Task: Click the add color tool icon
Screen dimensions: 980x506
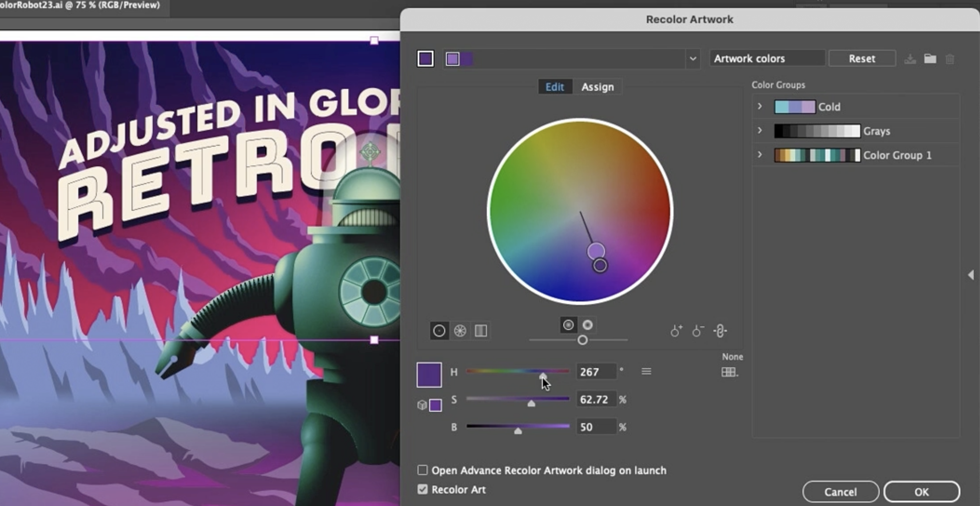Action: click(x=676, y=331)
